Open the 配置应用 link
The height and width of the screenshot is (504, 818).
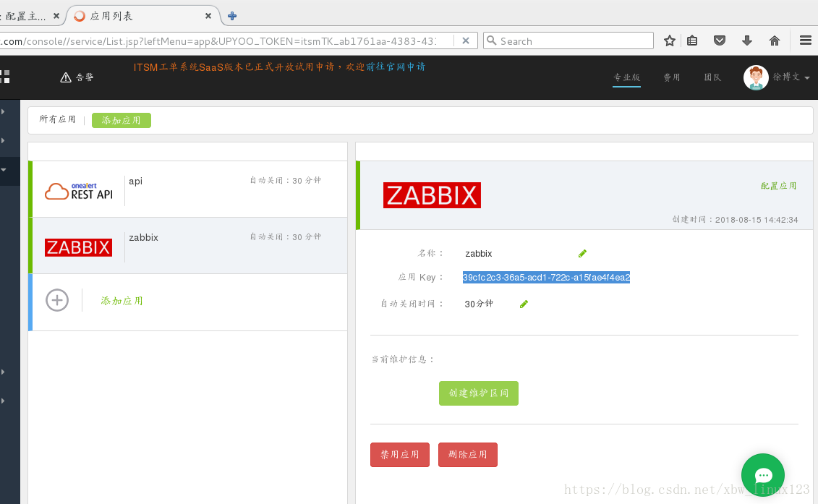[x=778, y=186]
